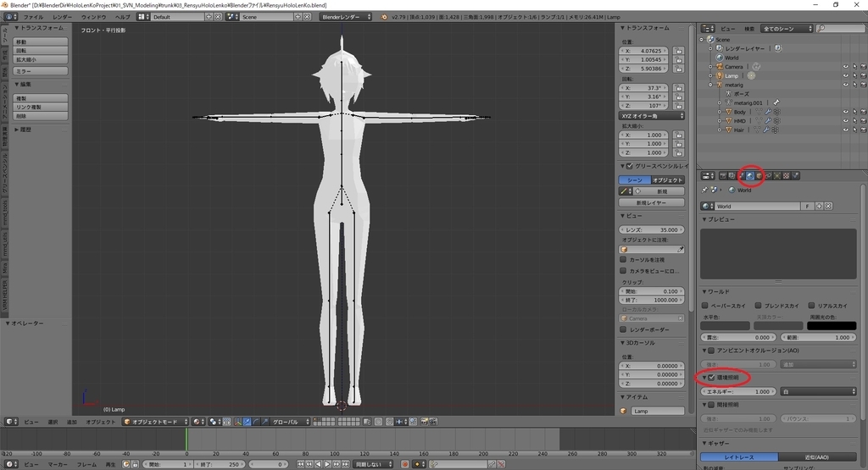
Task: Enable the Ambient Occlusion (AO) checkbox
Action: tap(711, 350)
